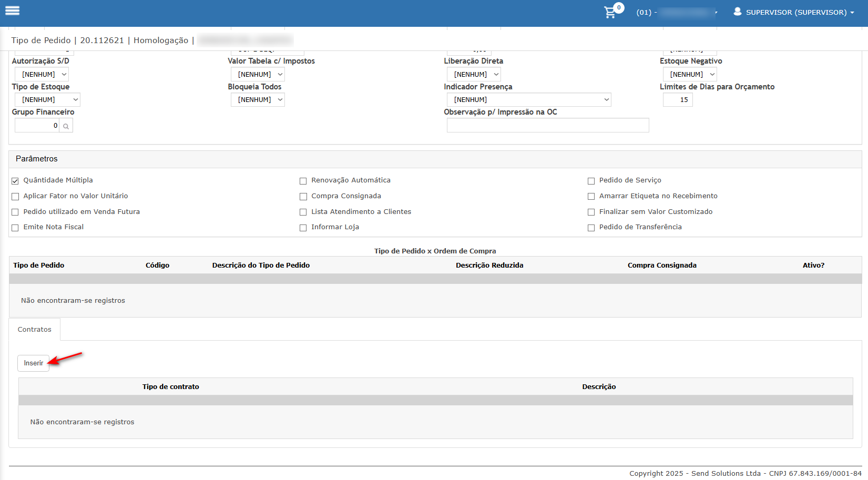Check Pedido de Serviço option

tap(591, 181)
